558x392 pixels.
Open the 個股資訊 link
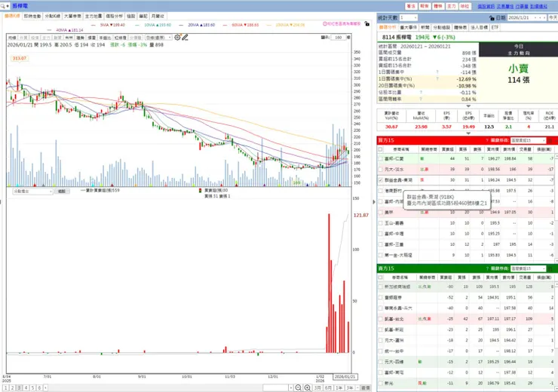[486, 6]
